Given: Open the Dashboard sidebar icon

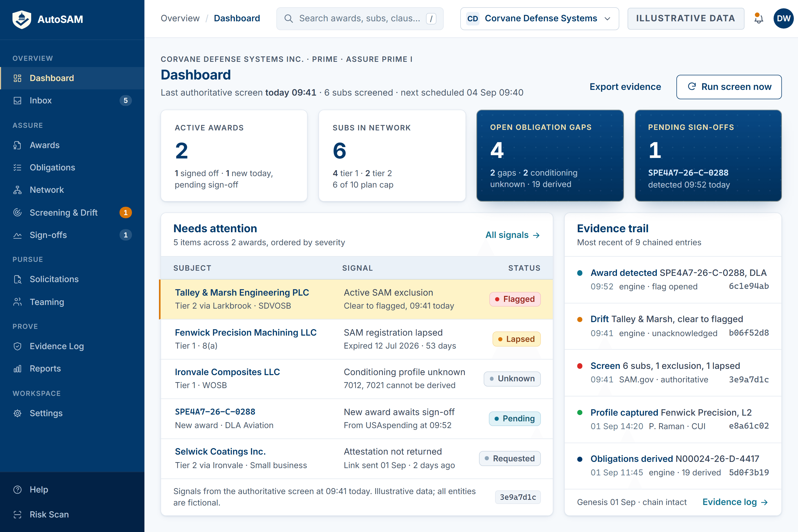Looking at the screenshot, I should 17,78.
